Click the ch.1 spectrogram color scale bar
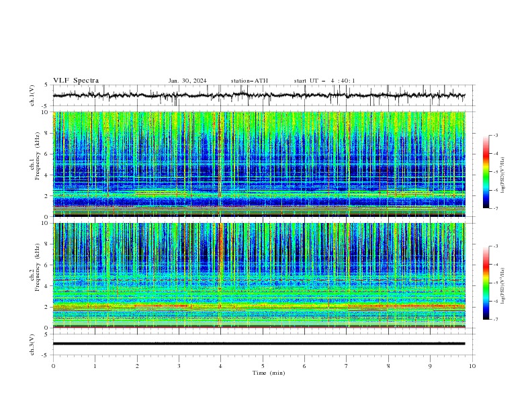The width and height of the screenshot is (532, 411). tap(486, 172)
